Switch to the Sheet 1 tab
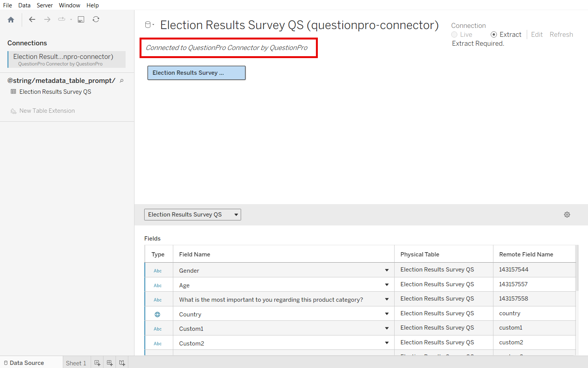588x368 pixels. point(76,362)
